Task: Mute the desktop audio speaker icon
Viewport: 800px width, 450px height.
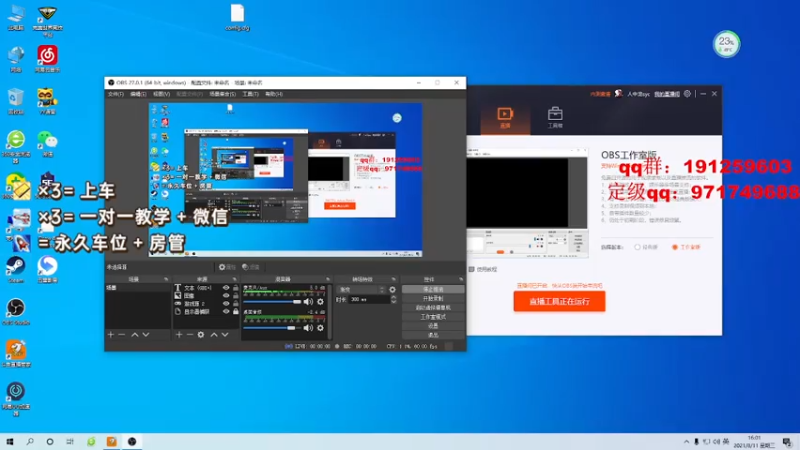Action: pyautogui.click(x=308, y=328)
